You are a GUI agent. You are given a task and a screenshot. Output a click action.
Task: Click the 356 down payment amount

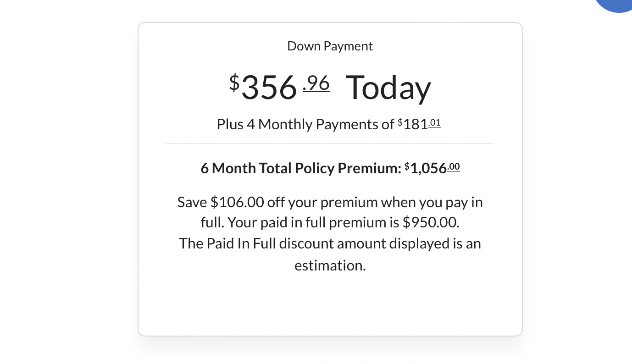tap(269, 87)
